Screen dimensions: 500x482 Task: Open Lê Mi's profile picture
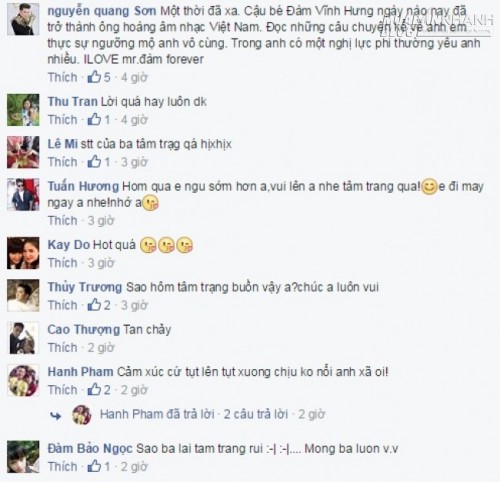tap(23, 152)
